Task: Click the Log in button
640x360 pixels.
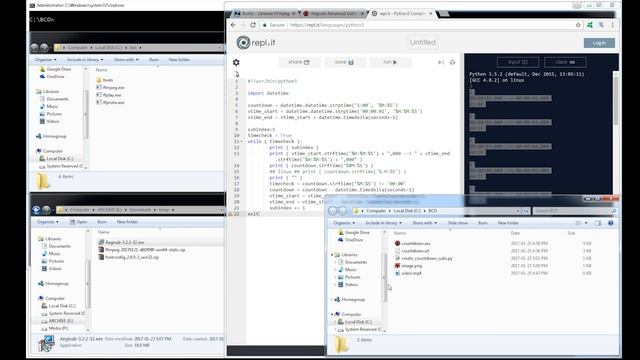Action: [599, 43]
